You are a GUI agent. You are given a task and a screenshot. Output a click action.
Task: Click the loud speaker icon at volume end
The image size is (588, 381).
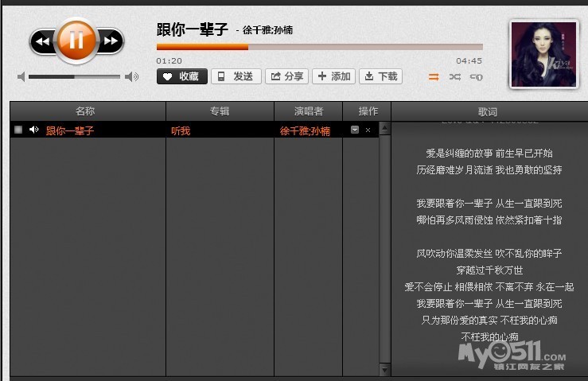[x=131, y=77]
